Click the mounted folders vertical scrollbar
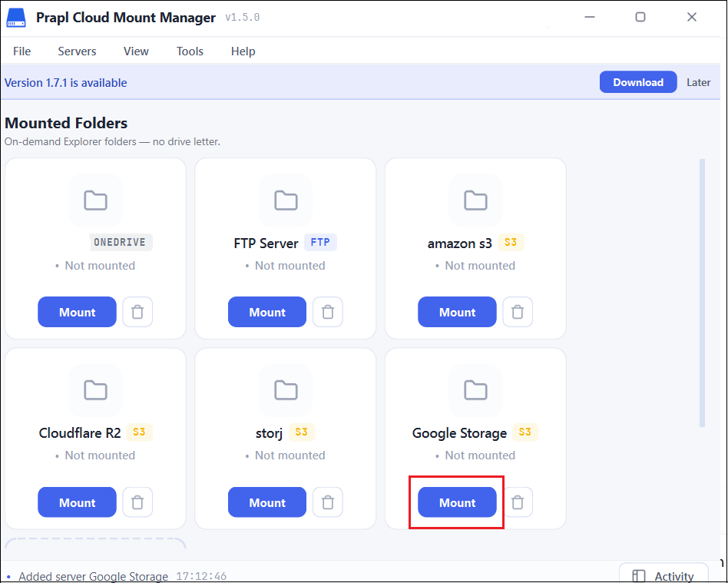This screenshot has width=728, height=583. point(702,293)
